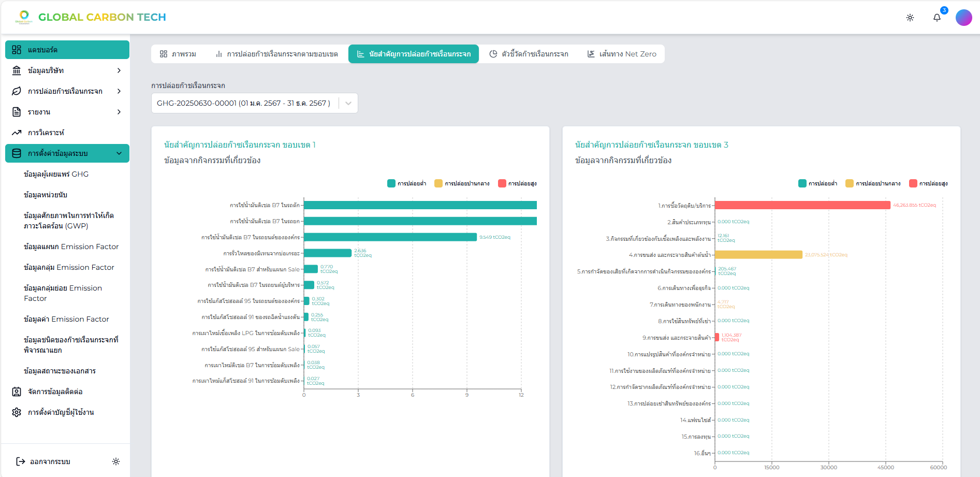Toggle low emission legend in Scope 1 chart

pyautogui.click(x=407, y=183)
